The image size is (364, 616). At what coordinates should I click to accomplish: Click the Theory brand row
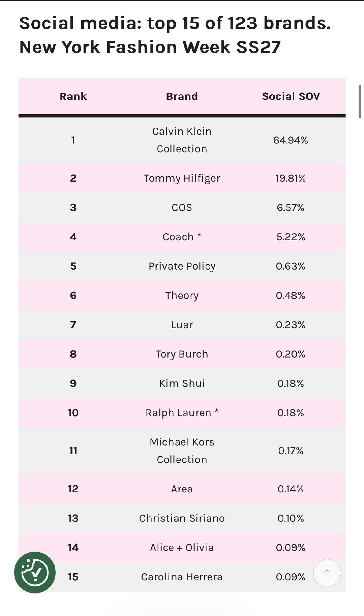tap(182, 296)
